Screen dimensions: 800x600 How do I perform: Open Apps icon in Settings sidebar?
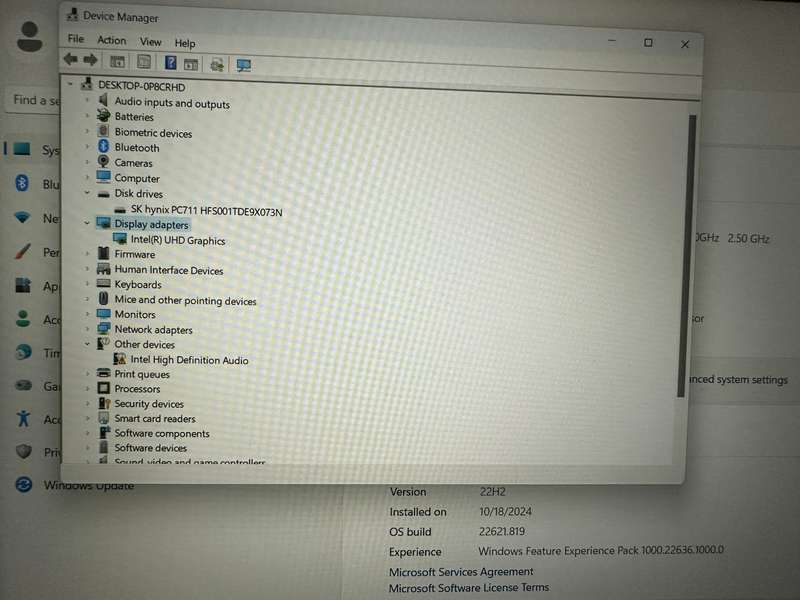(22, 285)
